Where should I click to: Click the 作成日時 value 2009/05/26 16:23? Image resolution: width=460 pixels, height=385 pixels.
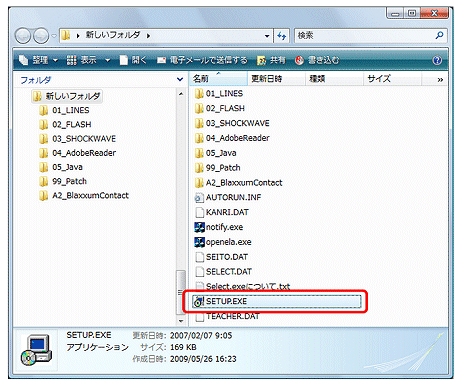point(203,359)
